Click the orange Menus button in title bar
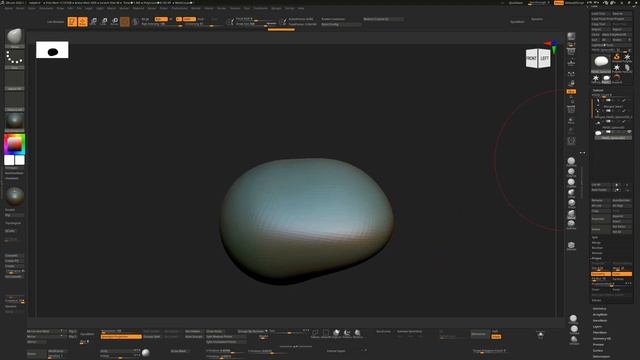 point(559,2)
